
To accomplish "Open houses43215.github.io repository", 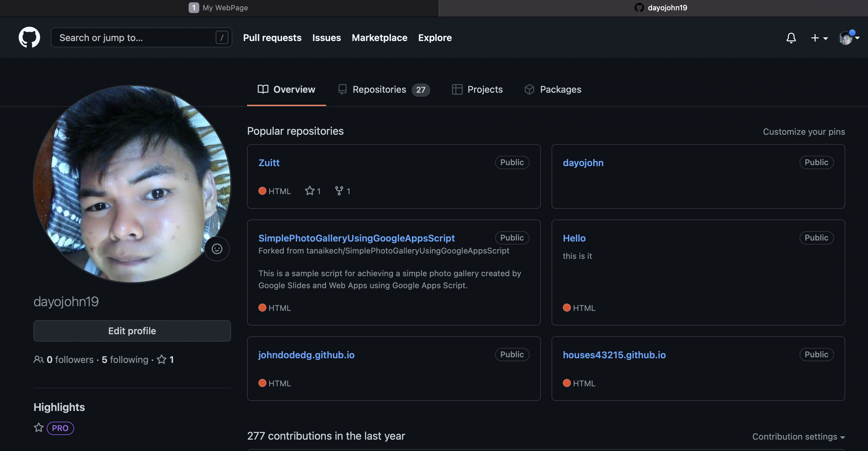I will [x=614, y=355].
